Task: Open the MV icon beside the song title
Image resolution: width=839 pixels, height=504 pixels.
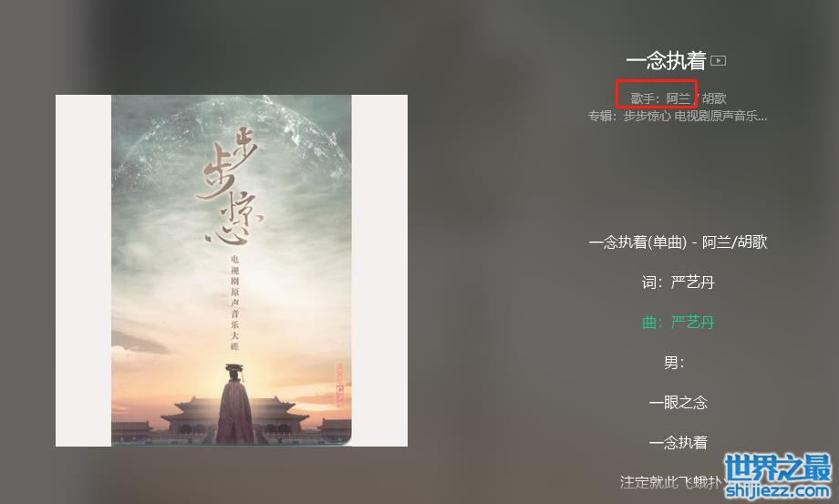Action: (x=718, y=61)
